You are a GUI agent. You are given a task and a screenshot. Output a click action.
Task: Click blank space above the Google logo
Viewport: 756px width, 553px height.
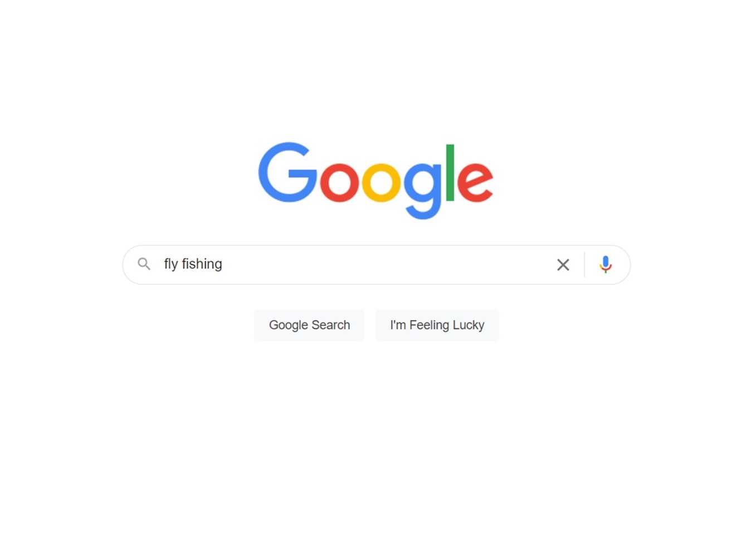377,67
